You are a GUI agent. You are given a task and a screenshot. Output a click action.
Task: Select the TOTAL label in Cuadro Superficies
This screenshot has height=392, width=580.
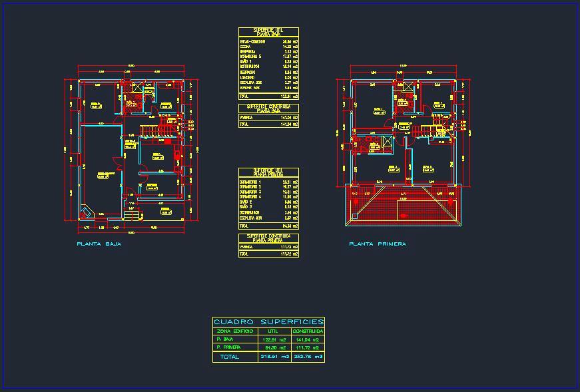coord(229,357)
